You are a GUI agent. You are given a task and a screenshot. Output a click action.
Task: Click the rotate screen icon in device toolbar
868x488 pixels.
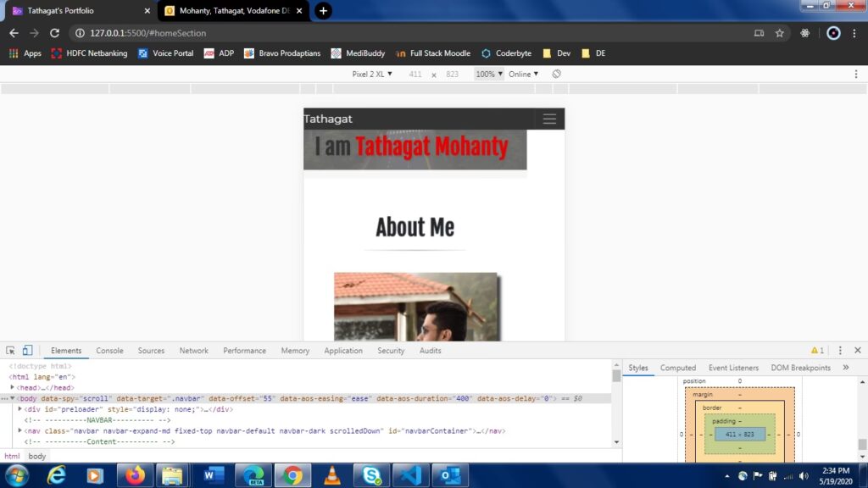557,75
